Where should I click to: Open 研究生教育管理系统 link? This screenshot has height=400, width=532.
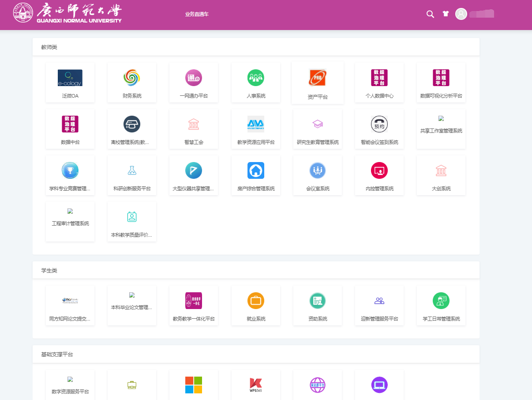click(318, 142)
